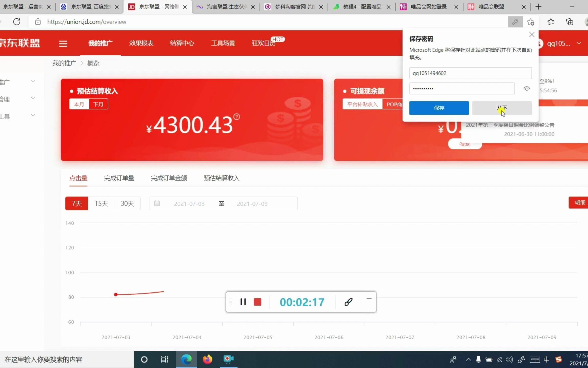Open new browser tab with plus icon
This screenshot has width=588, height=368.
coord(538,7)
